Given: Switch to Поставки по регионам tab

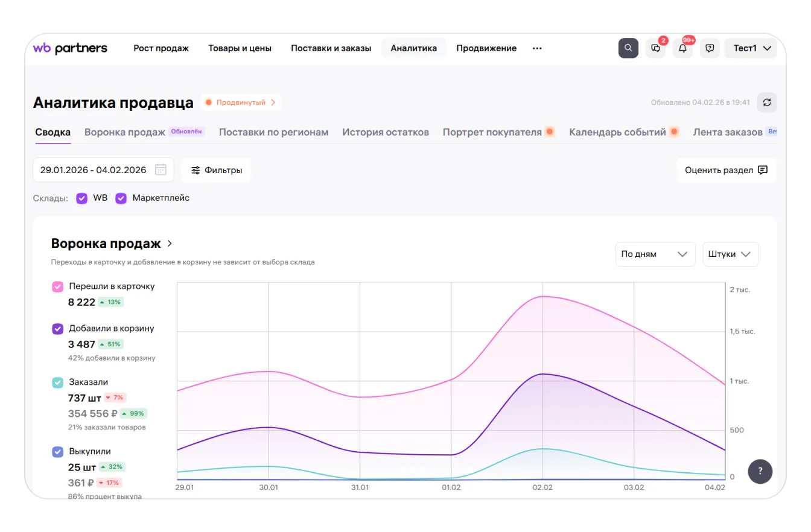Looking at the screenshot, I should coord(273,132).
